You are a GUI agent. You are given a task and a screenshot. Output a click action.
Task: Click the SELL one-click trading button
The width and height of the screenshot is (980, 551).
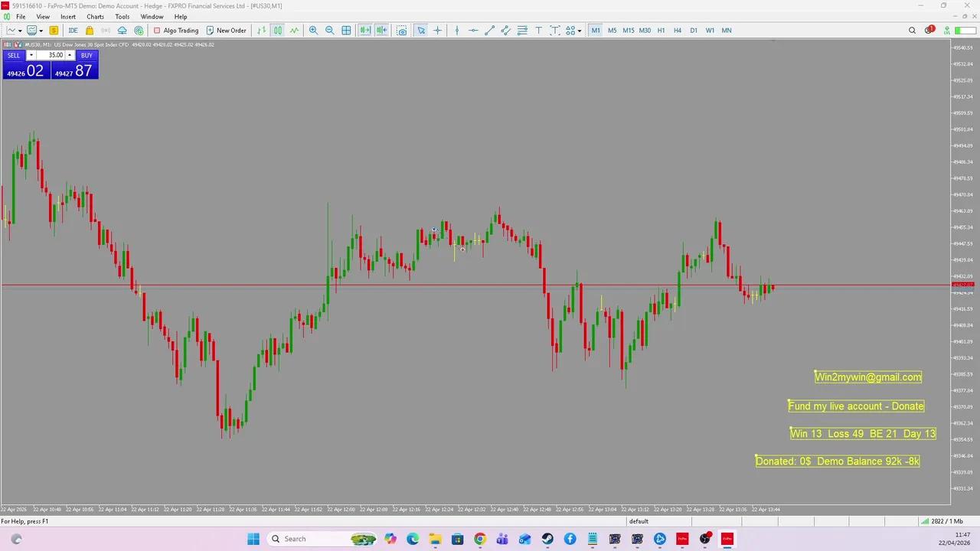15,55
